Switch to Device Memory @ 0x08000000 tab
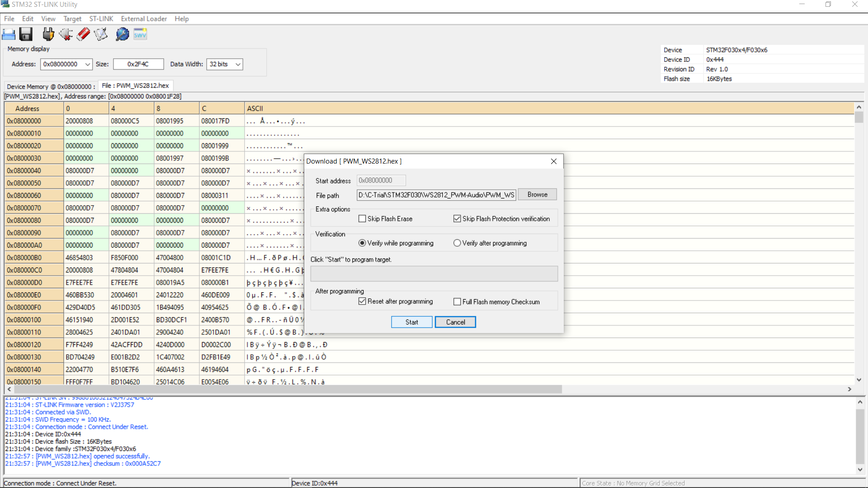This screenshot has height=488, width=868. [51, 87]
